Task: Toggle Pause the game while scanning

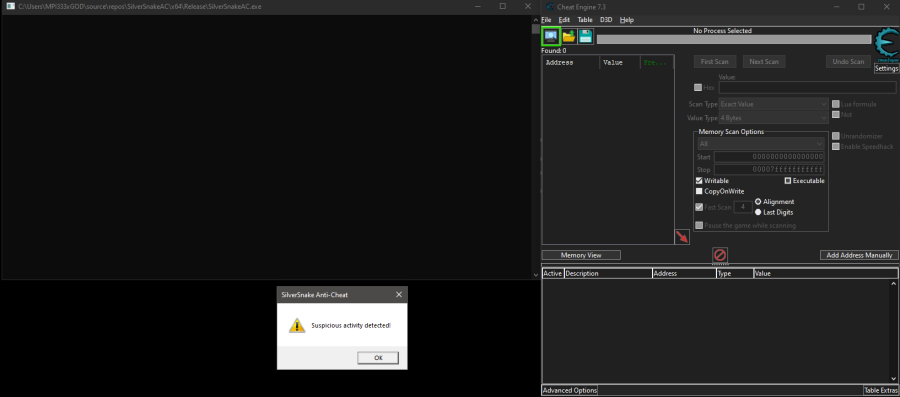Action: click(699, 225)
